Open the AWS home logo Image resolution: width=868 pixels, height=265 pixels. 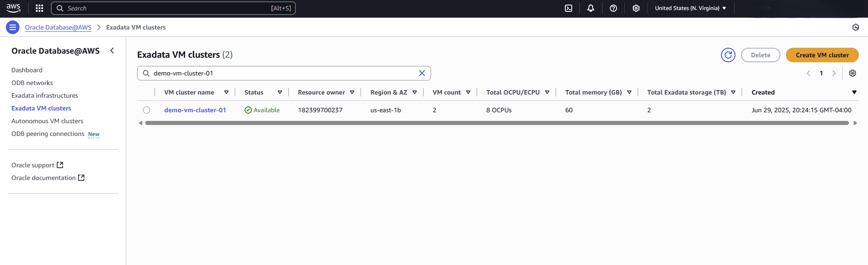point(13,8)
